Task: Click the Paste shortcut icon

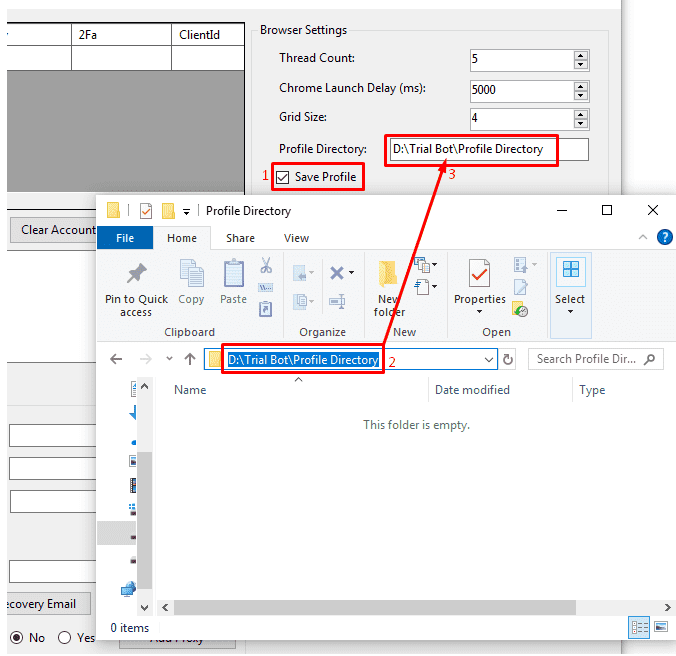Action: click(x=266, y=309)
